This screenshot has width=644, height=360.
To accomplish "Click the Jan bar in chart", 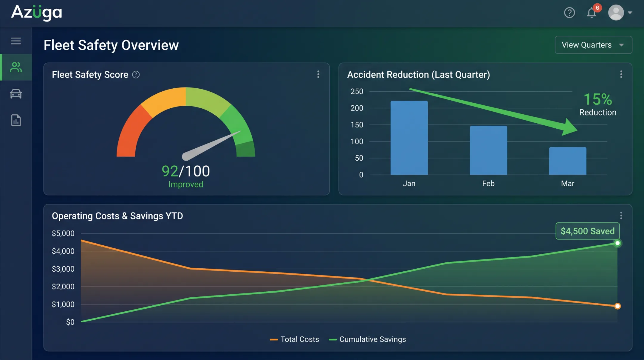I will click(409, 138).
